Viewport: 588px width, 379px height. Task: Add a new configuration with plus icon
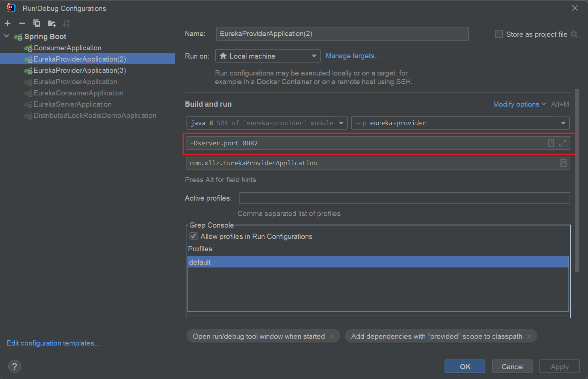click(8, 23)
